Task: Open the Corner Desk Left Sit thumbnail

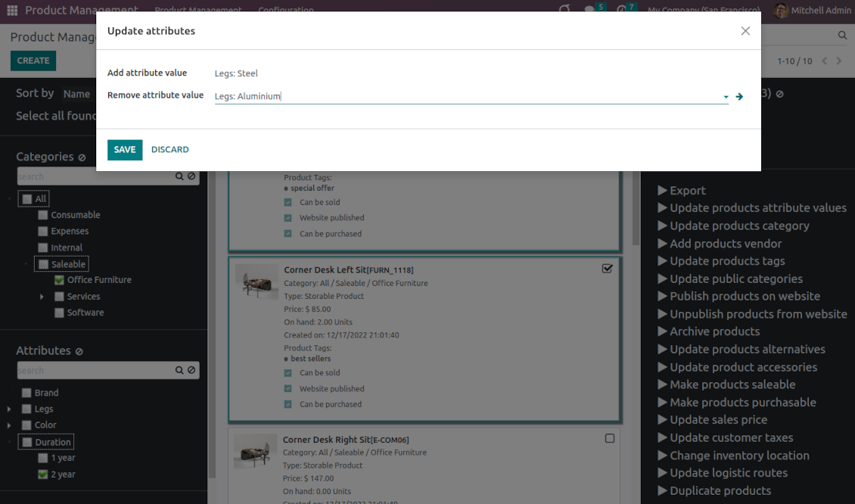Action: [x=256, y=281]
